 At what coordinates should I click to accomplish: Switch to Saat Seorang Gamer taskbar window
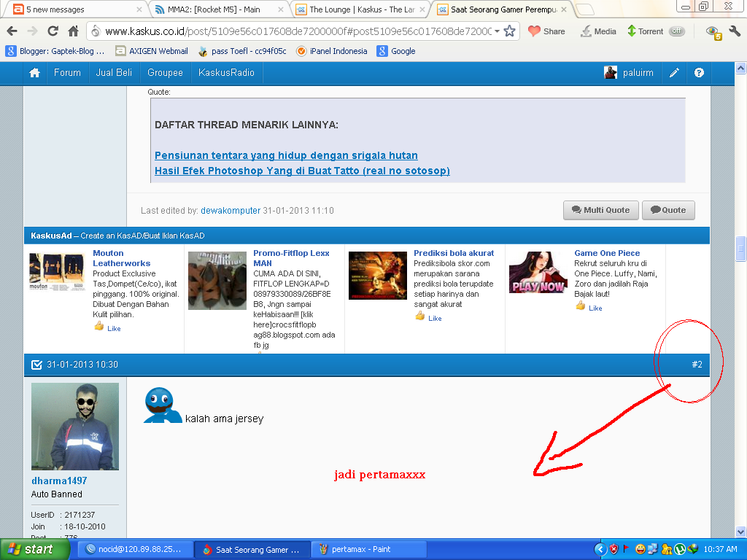(x=252, y=550)
